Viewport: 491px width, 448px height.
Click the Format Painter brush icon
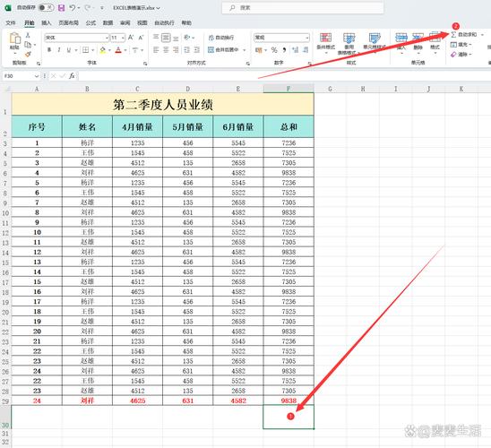[28, 54]
